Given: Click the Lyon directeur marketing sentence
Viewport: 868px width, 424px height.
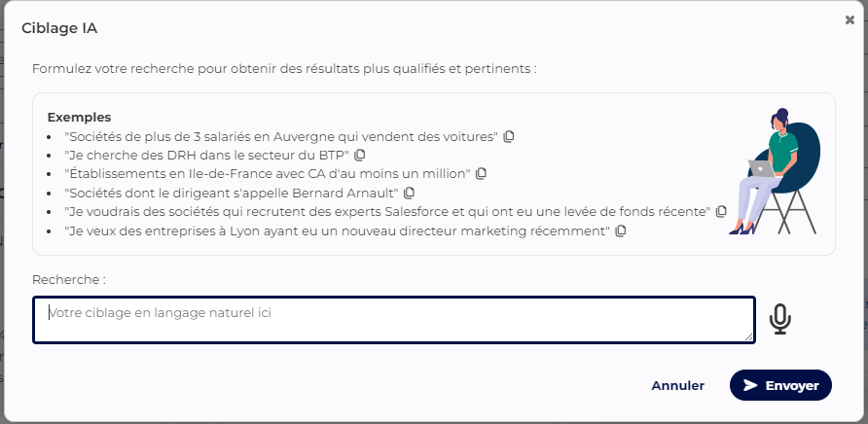Looking at the screenshot, I should coord(337,230).
